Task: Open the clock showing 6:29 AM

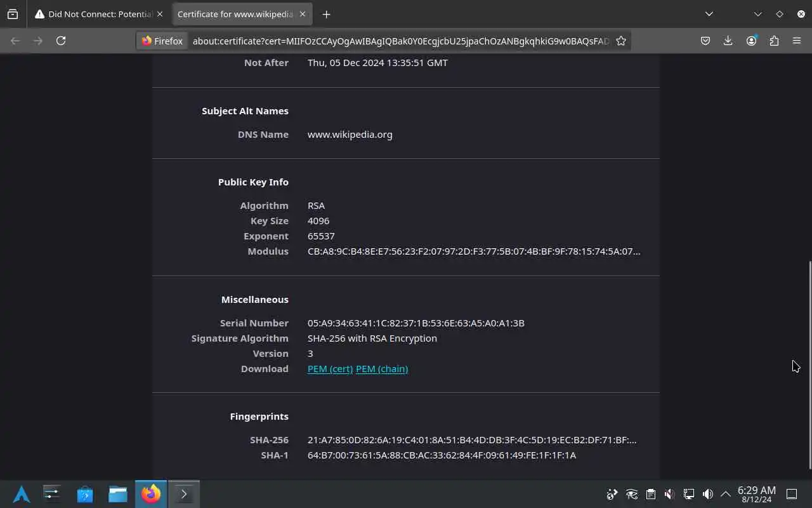Action: [757, 494]
